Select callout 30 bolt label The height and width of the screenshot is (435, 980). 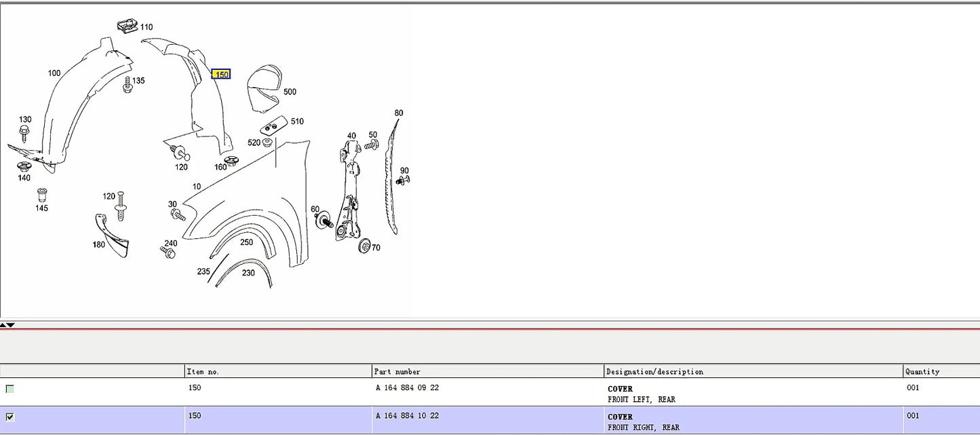(x=172, y=204)
